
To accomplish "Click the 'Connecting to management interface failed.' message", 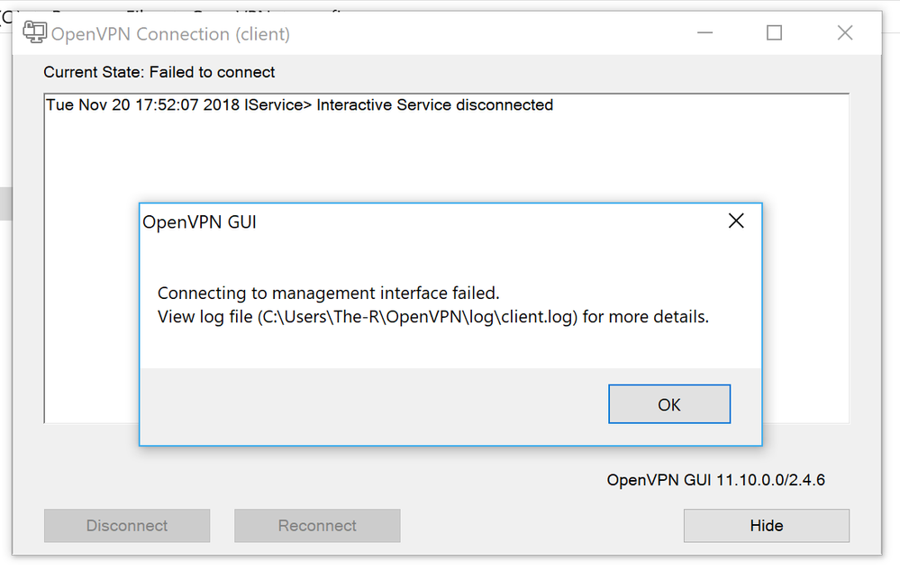I will coord(328,294).
